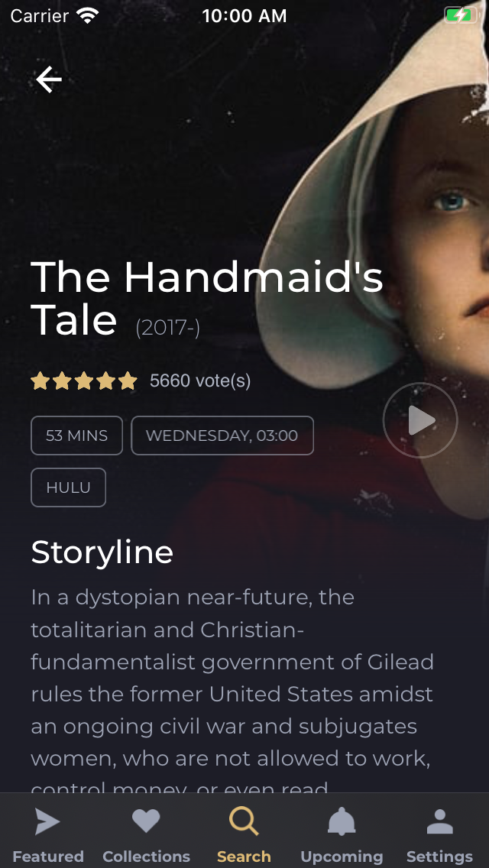Select the 53 MINS tag
Image resolution: width=489 pixels, height=868 pixels.
(77, 436)
